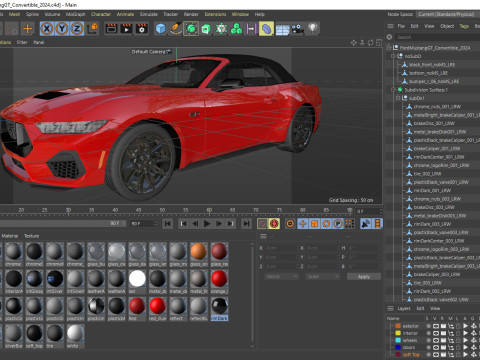The width and height of the screenshot is (480, 360).
Task: Add a Light bulb object icon
Action: tap(313, 29)
